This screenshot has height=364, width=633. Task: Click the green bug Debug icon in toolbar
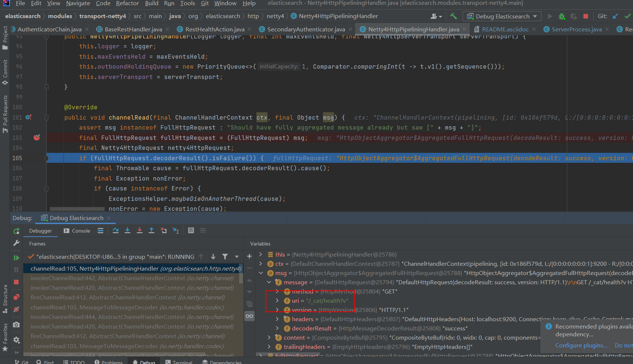(x=562, y=16)
